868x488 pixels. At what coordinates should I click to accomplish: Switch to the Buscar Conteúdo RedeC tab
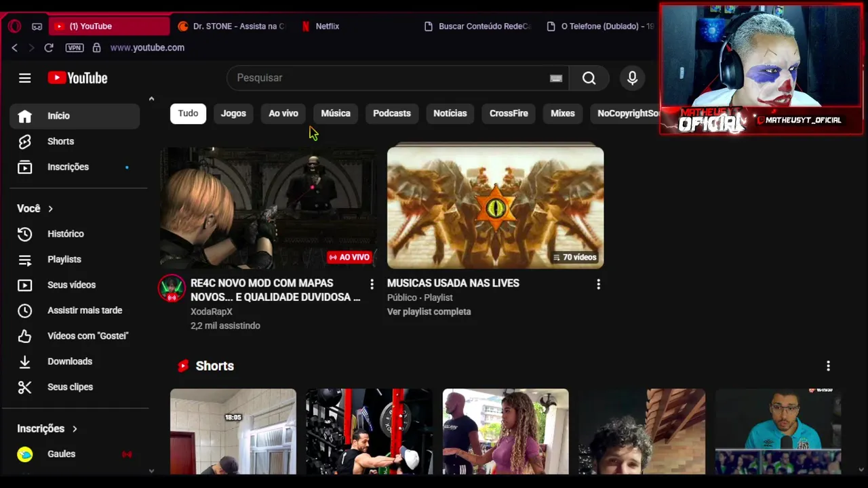477,26
